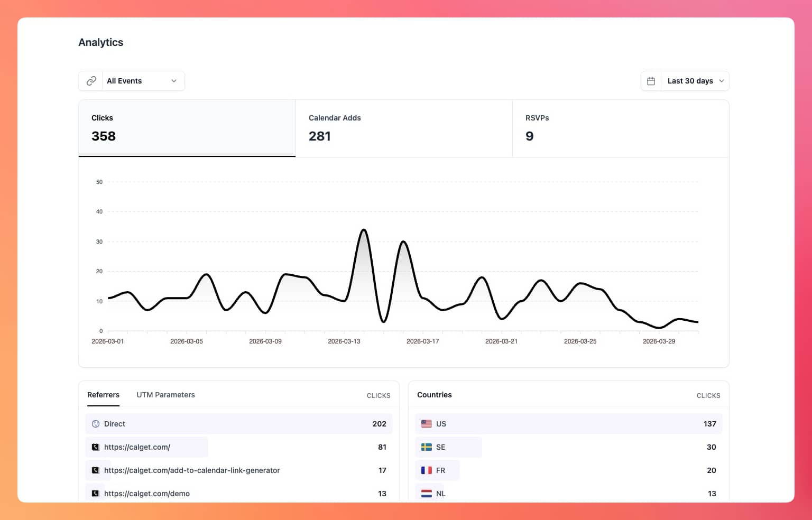Screen dimensions: 812x520
Task: Switch chart to RSVPs metric
Action: (x=620, y=128)
